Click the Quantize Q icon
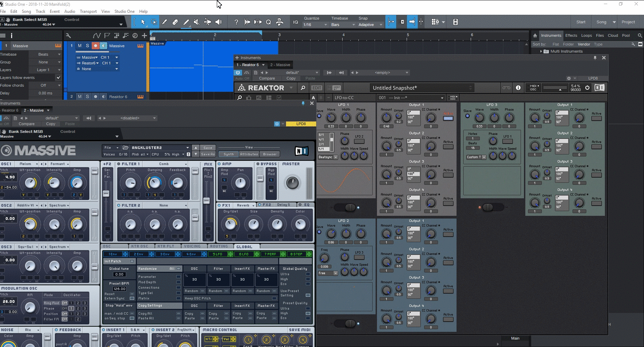This screenshot has height=347, width=644. click(x=268, y=22)
